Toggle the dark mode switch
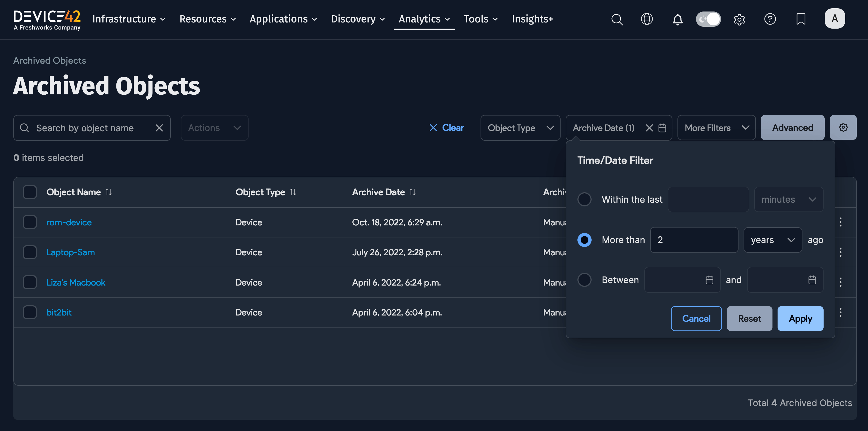The width and height of the screenshot is (868, 431). (x=708, y=19)
